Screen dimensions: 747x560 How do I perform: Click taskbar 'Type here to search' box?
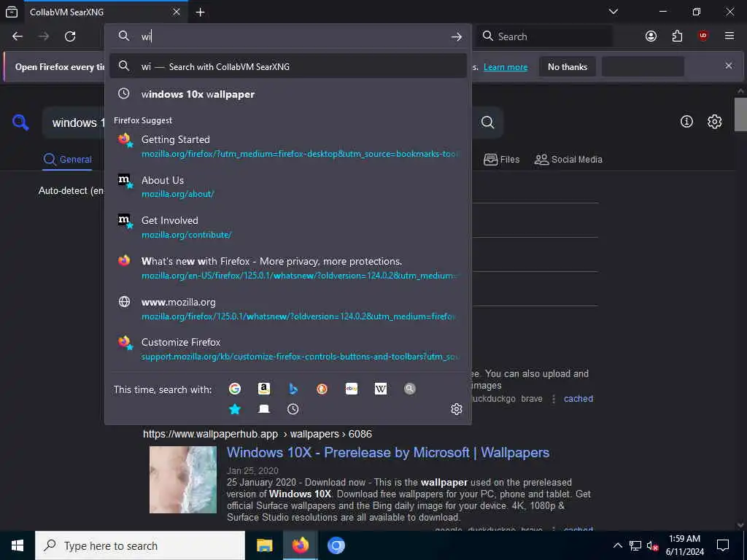(x=140, y=545)
